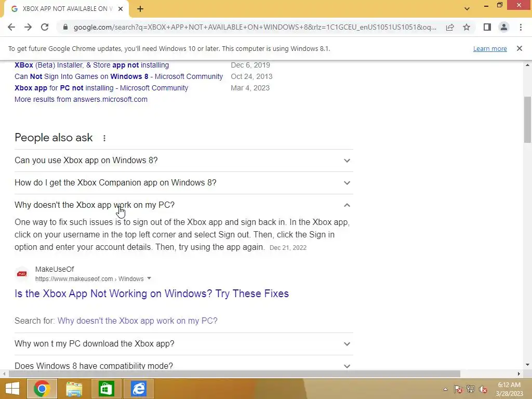This screenshot has width=532, height=399.
Task: Click the scroll left arrow
Action: click(4, 374)
